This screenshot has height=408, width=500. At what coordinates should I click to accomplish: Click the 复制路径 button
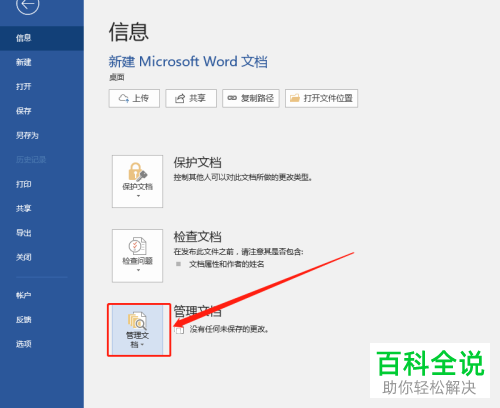tap(251, 98)
